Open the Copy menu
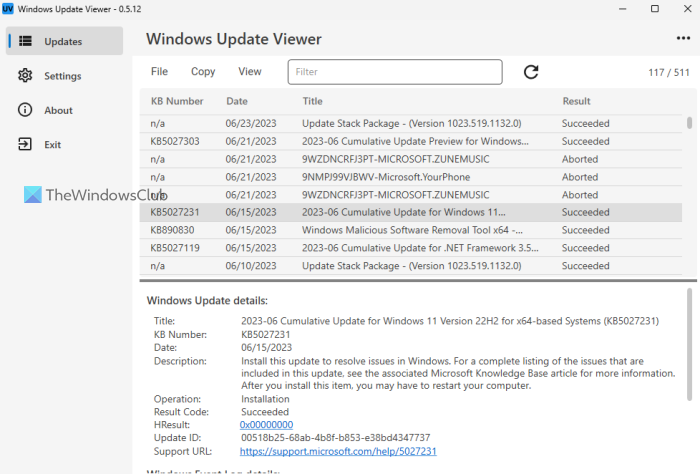700x474 pixels. point(203,72)
